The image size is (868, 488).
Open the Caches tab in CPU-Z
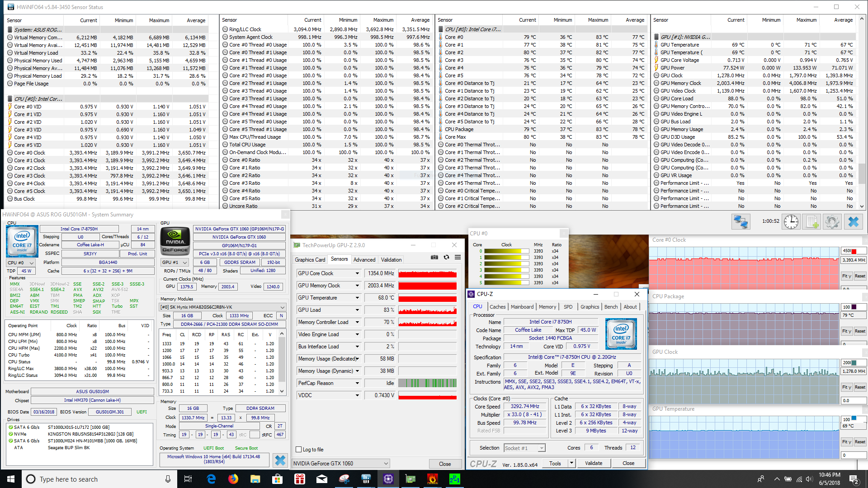(x=498, y=307)
